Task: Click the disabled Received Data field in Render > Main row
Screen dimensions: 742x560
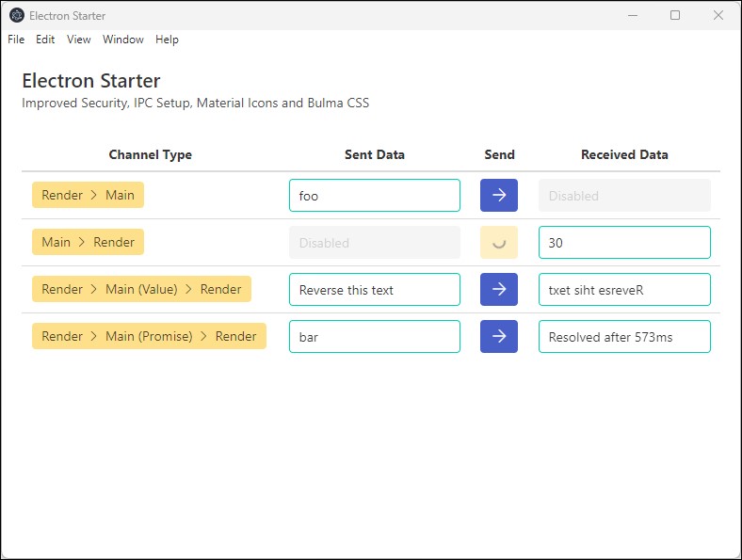Action: [624, 196]
